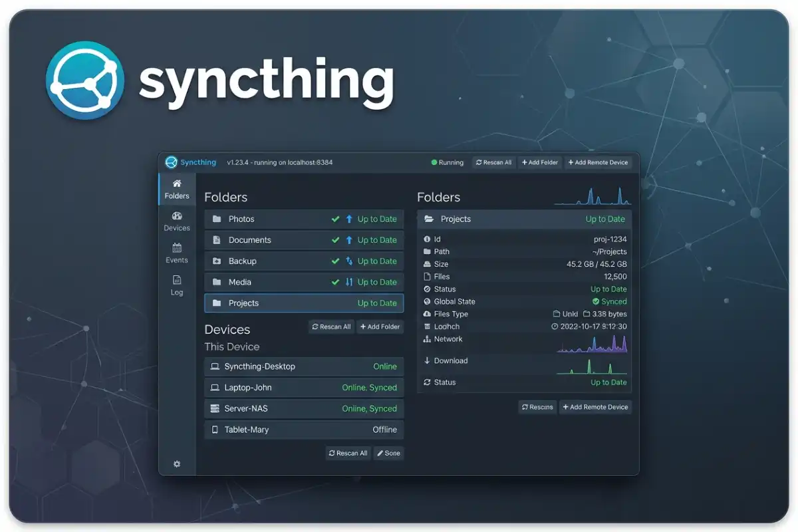
Task: Click the blue up arrow in Documents row
Action: click(x=349, y=240)
